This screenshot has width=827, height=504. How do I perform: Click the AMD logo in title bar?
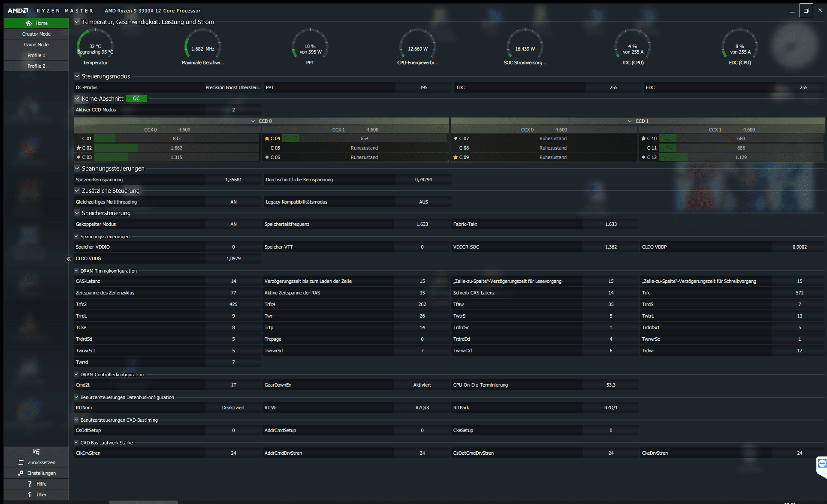click(18, 11)
